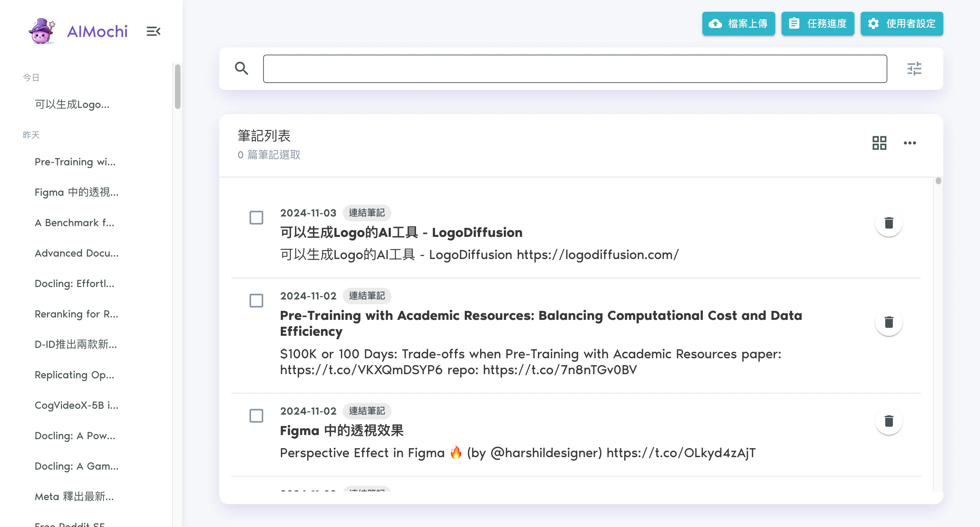The image size is (980, 527).
Task: Open sidebar item Meta 釋出最新...
Action: [x=74, y=497]
